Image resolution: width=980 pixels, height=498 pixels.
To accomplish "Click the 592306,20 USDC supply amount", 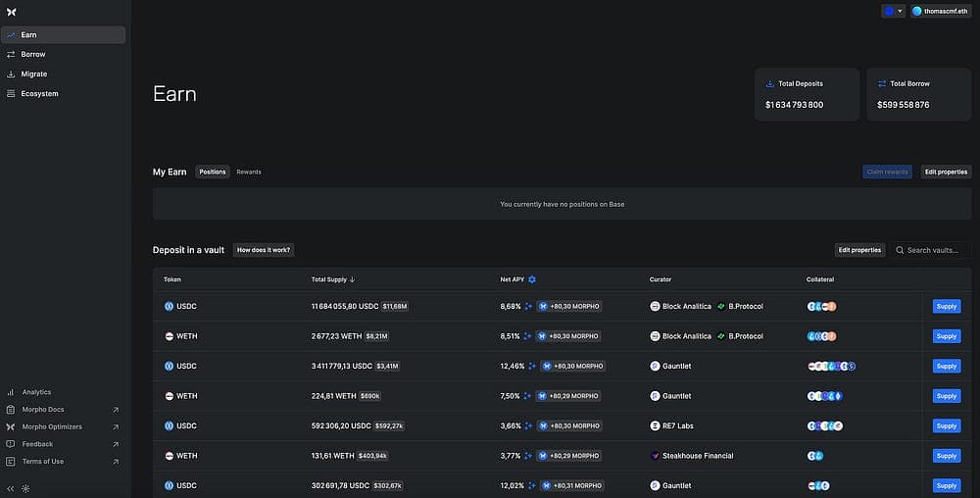I will click(341, 426).
